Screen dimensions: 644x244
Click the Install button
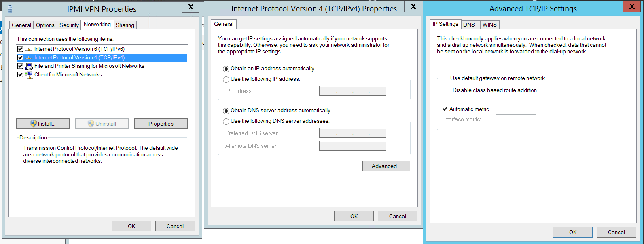coord(43,124)
